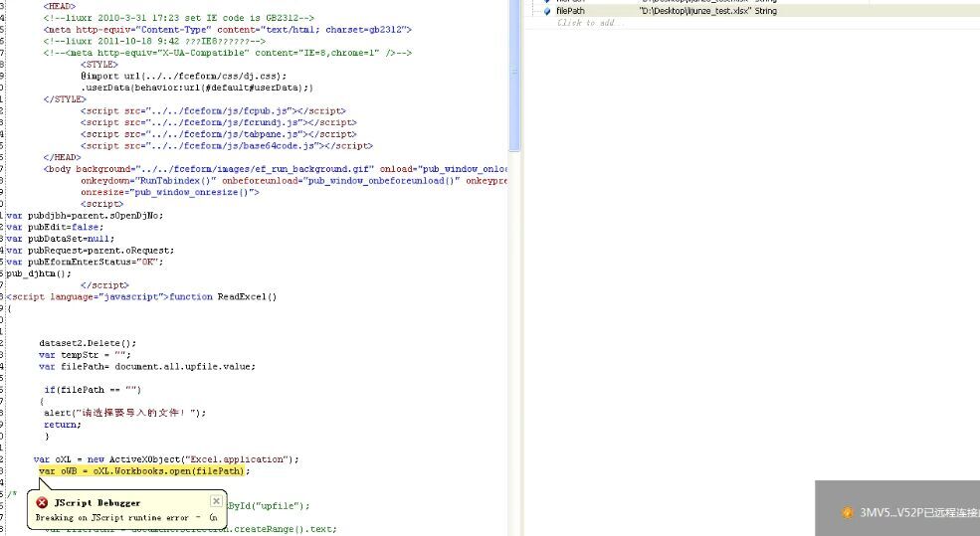Click the onkeydown="RunTabindex()" attribute line
This screenshot has width=980, height=536.
[x=294, y=181]
